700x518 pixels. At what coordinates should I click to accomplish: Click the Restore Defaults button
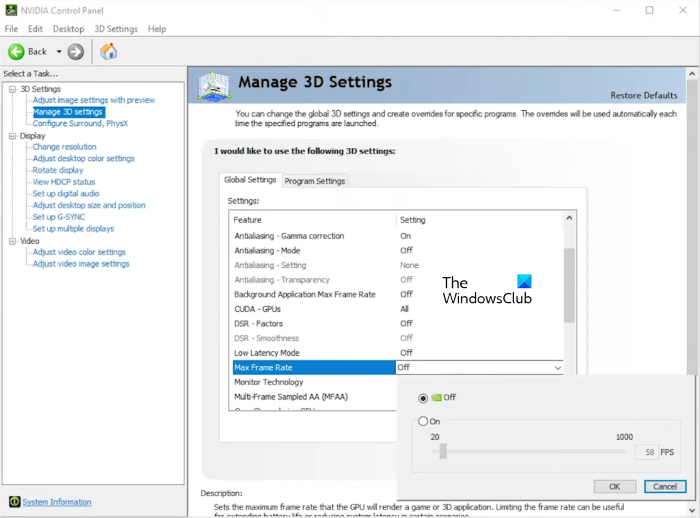pyautogui.click(x=644, y=95)
